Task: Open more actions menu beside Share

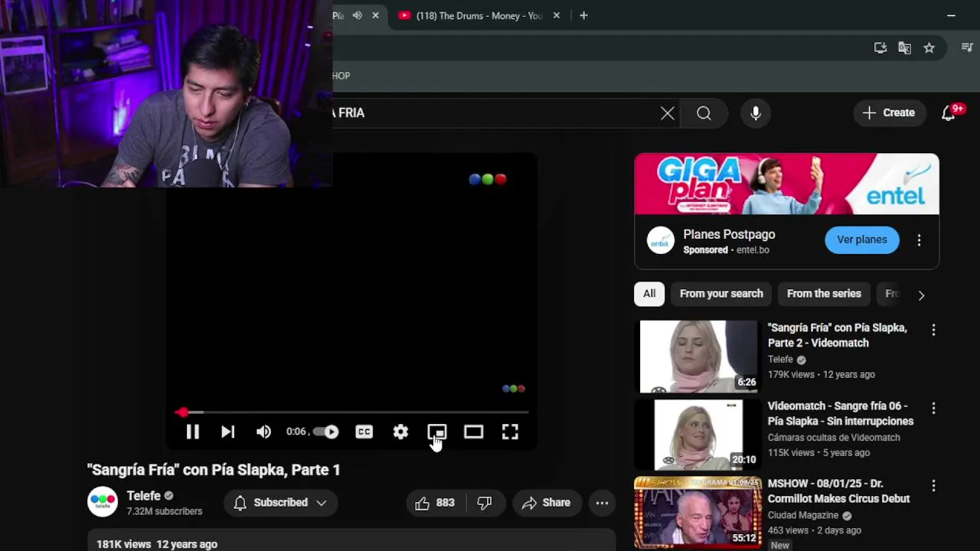Action: (x=602, y=503)
